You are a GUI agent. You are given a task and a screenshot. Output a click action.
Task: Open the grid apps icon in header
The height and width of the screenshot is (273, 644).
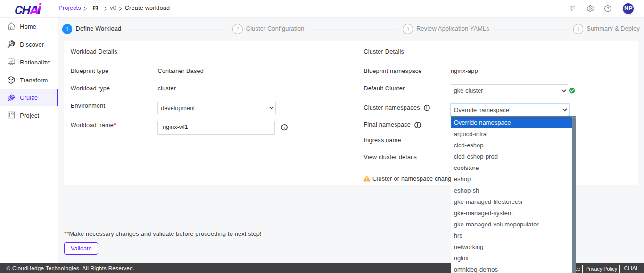(572, 8)
